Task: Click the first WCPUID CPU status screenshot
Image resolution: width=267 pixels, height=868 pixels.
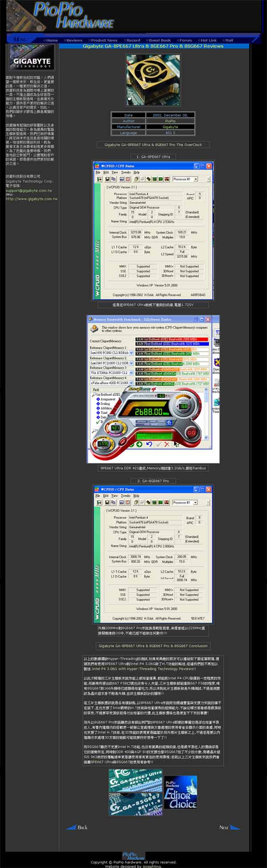Action: coord(153,231)
